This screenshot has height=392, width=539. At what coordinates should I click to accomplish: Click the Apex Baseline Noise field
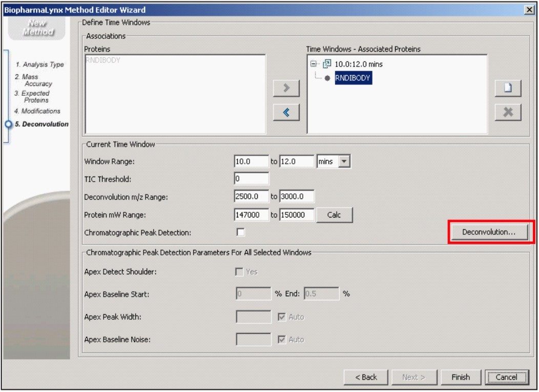254,339
